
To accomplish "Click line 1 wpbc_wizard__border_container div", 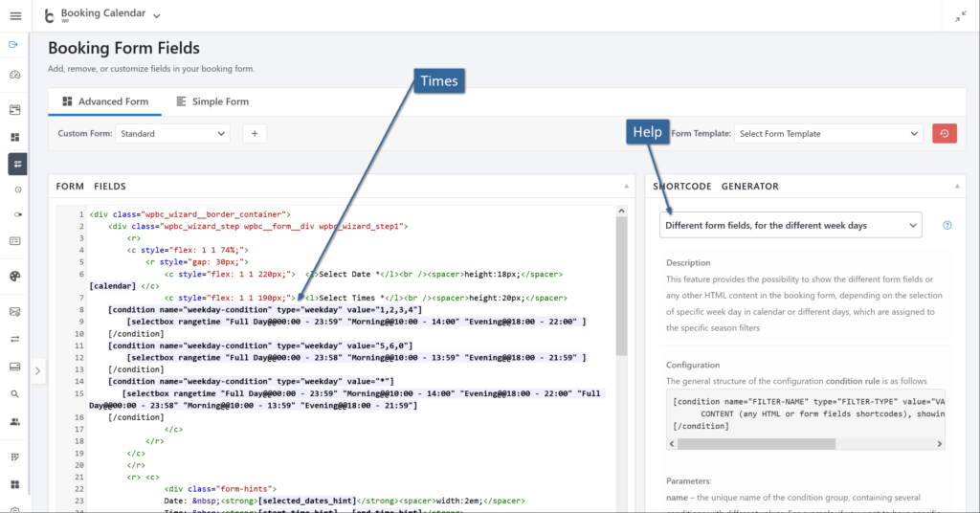I will click(x=190, y=214).
